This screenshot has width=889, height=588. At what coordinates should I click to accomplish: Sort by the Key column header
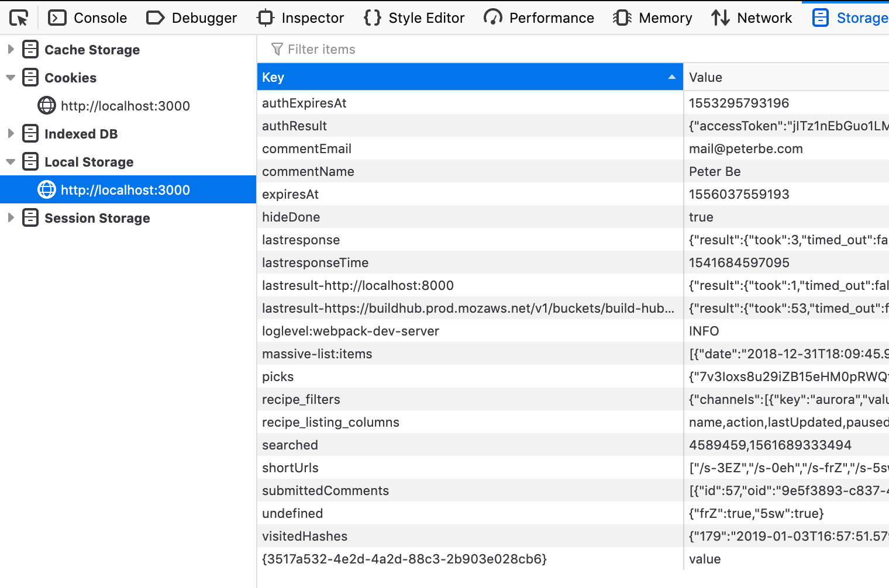[469, 77]
